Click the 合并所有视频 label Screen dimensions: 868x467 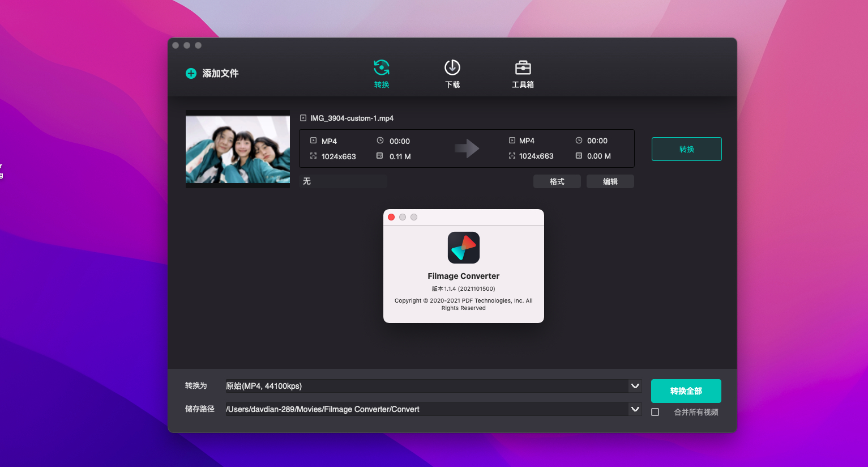696,412
